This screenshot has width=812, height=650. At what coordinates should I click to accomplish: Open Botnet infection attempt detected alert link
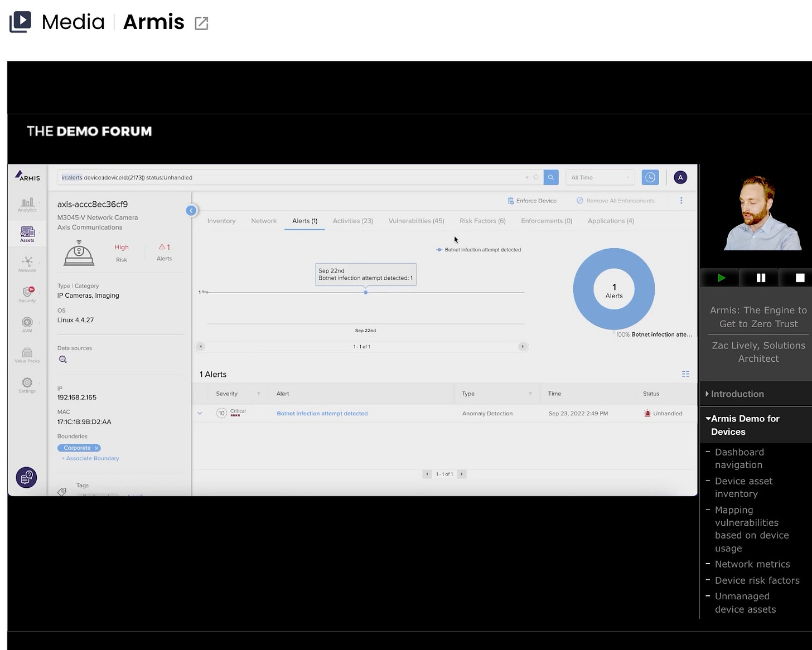click(322, 414)
